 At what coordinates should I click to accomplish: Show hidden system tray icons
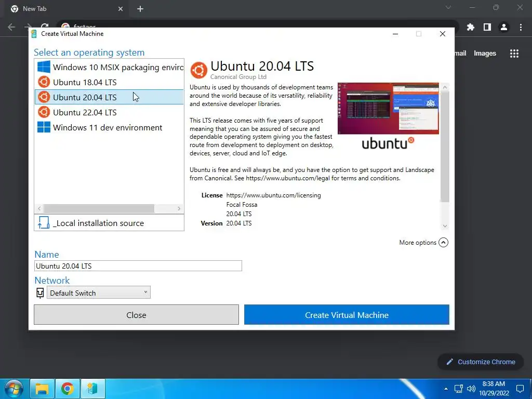pyautogui.click(x=446, y=389)
